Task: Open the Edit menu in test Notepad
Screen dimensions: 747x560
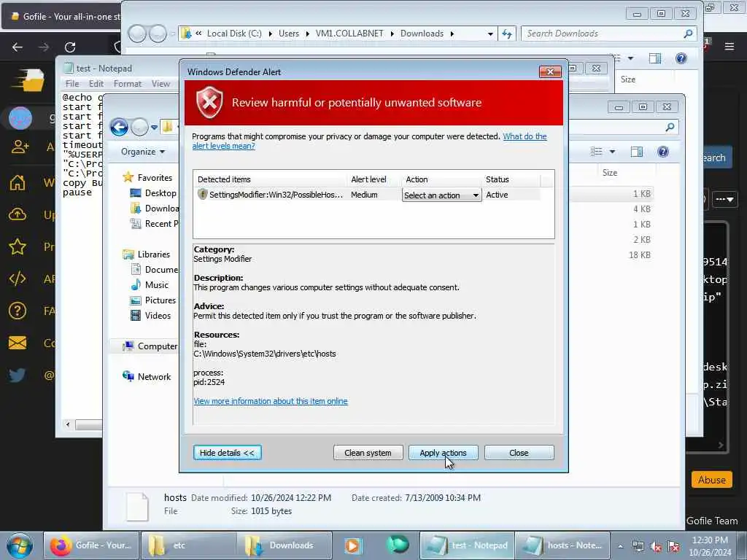Action: (96, 84)
